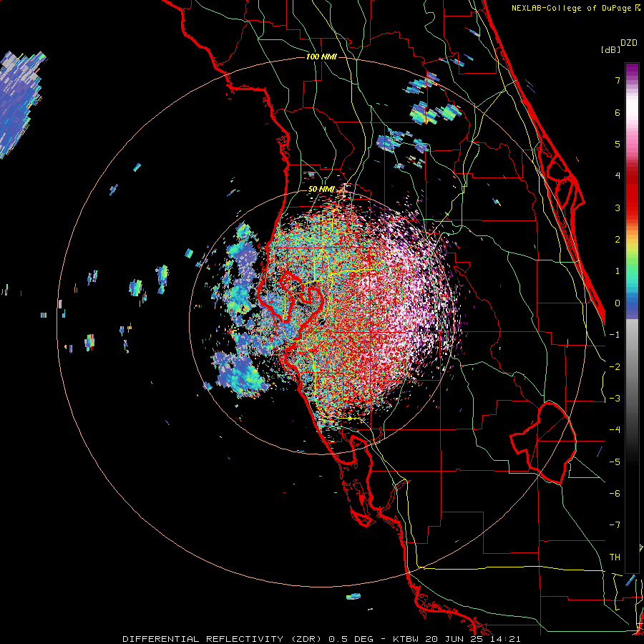This screenshot has width=644, height=644.
Task: Click the TH label on color scale
Action: (615, 557)
